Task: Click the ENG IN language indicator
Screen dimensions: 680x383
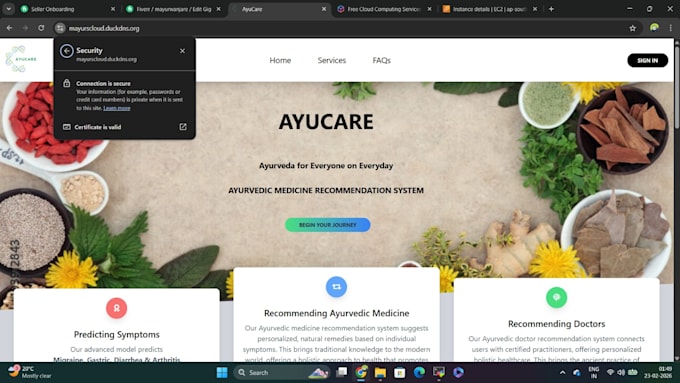Action: point(594,372)
